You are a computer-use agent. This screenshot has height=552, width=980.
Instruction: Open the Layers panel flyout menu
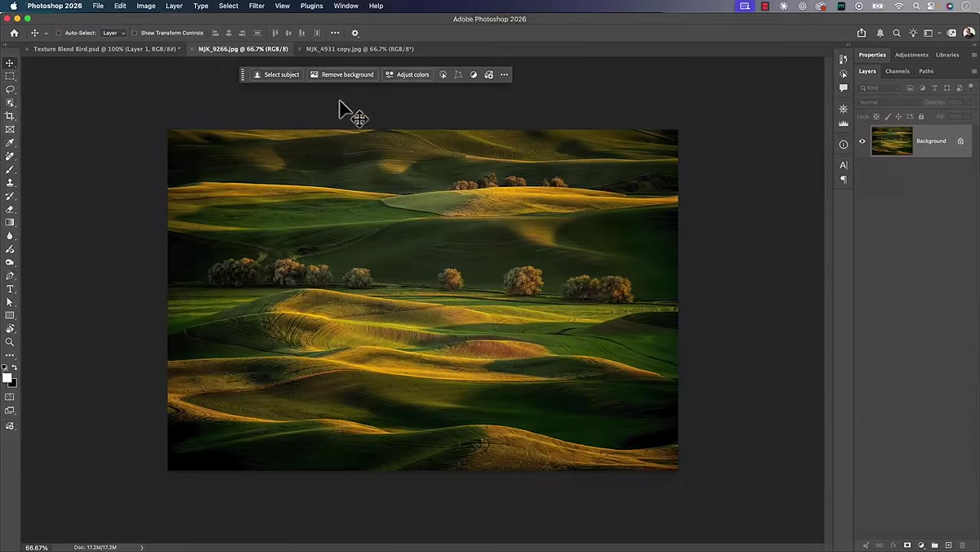point(973,71)
